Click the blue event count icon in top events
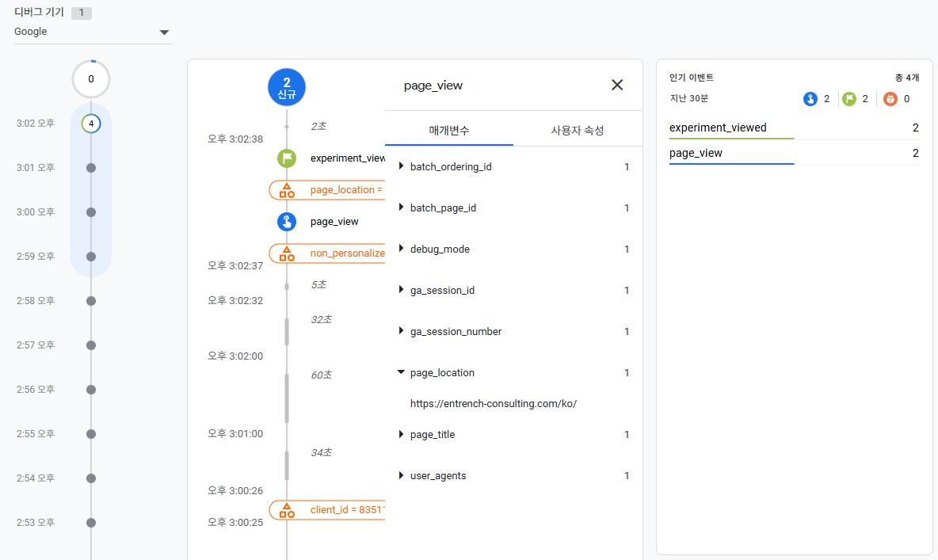 click(810, 99)
